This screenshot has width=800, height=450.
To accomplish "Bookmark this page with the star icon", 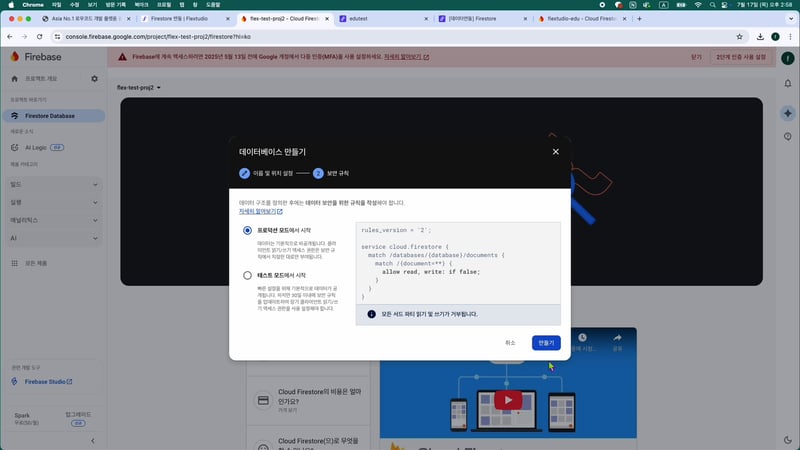I will click(739, 37).
